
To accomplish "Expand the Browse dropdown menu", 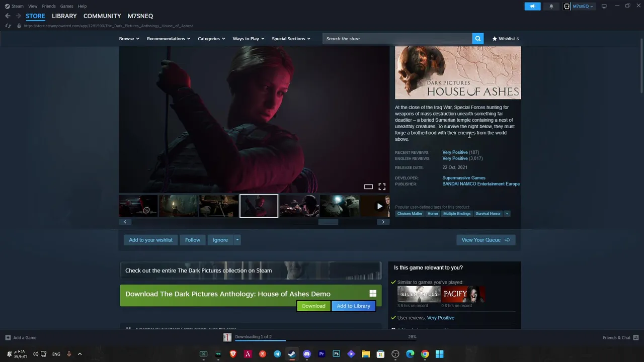I will click(129, 39).
